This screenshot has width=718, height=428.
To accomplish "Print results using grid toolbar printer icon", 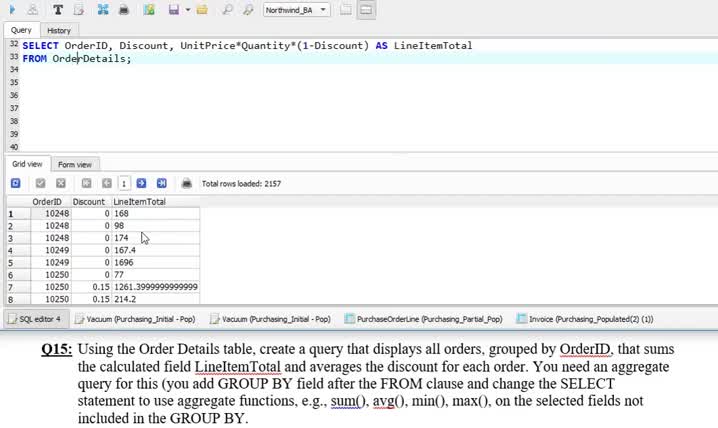I will [187, 184].
